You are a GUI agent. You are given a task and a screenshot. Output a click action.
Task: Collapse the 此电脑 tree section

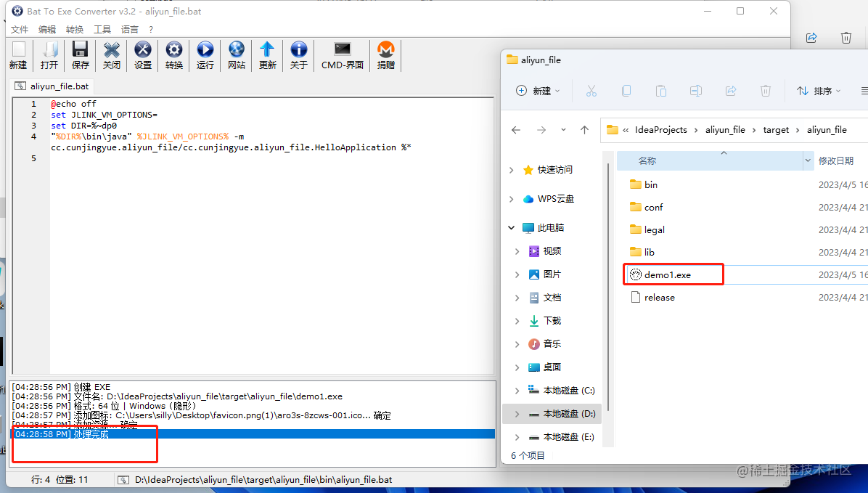pos(511,227)
